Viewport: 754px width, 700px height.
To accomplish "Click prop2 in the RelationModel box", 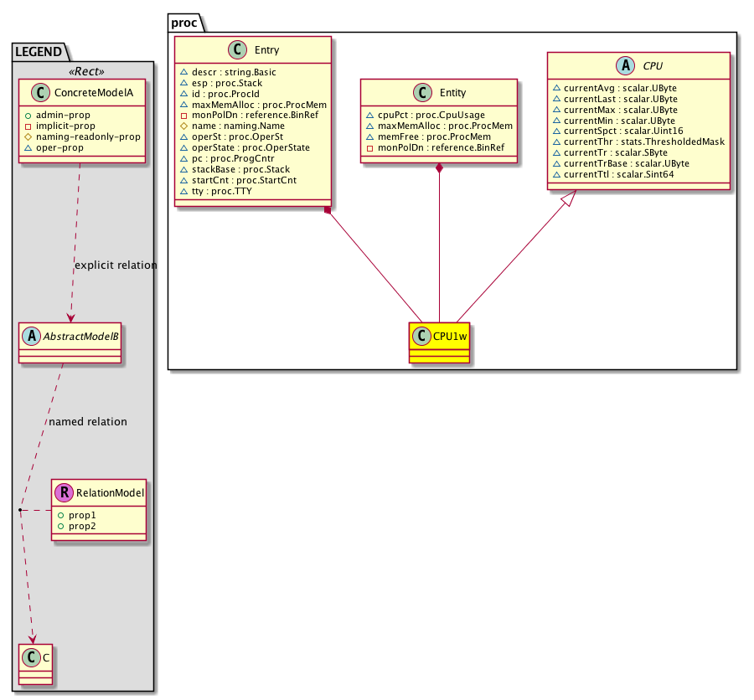I will pos(81,525).
